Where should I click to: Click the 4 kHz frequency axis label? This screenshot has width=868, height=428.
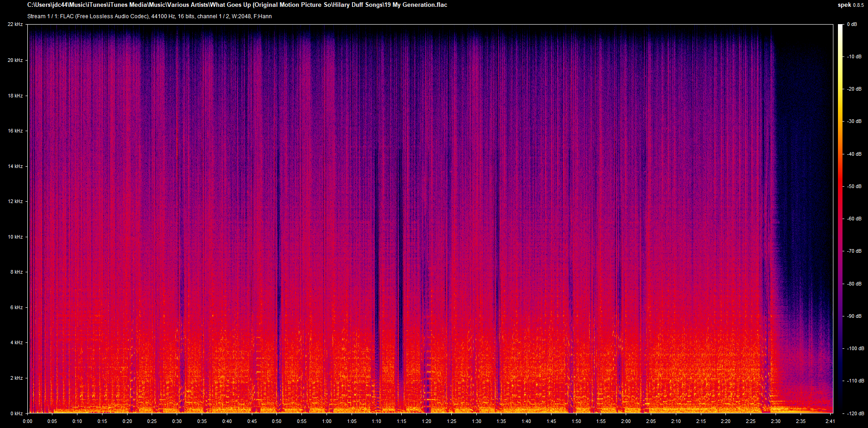click(x=16, y=342)
